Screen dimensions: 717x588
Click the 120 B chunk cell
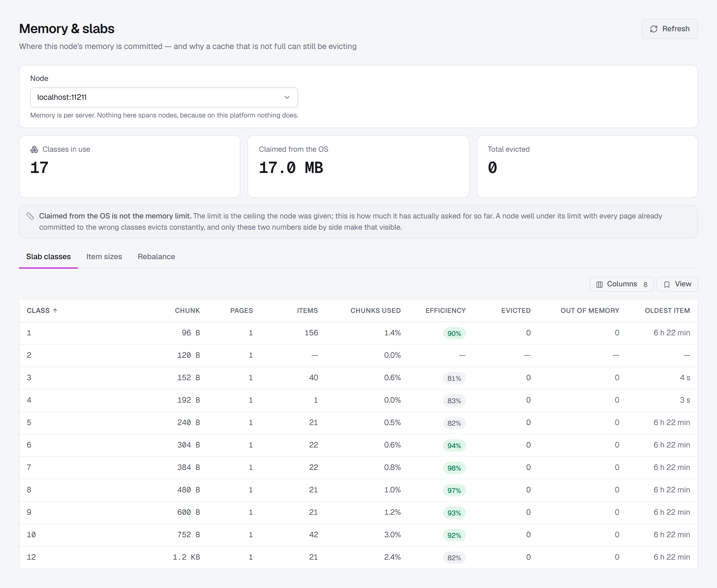click(188, 355)
